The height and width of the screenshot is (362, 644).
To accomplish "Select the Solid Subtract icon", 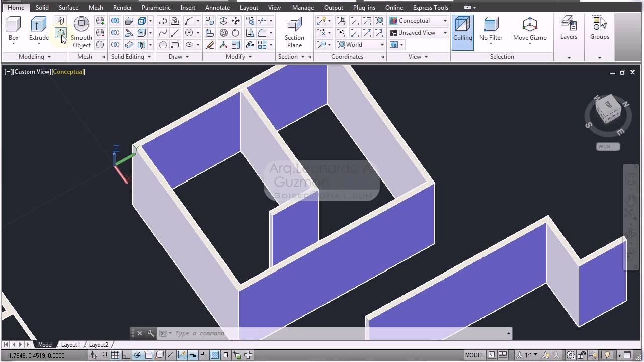I will pyautogui.click(x=115, y=33).
